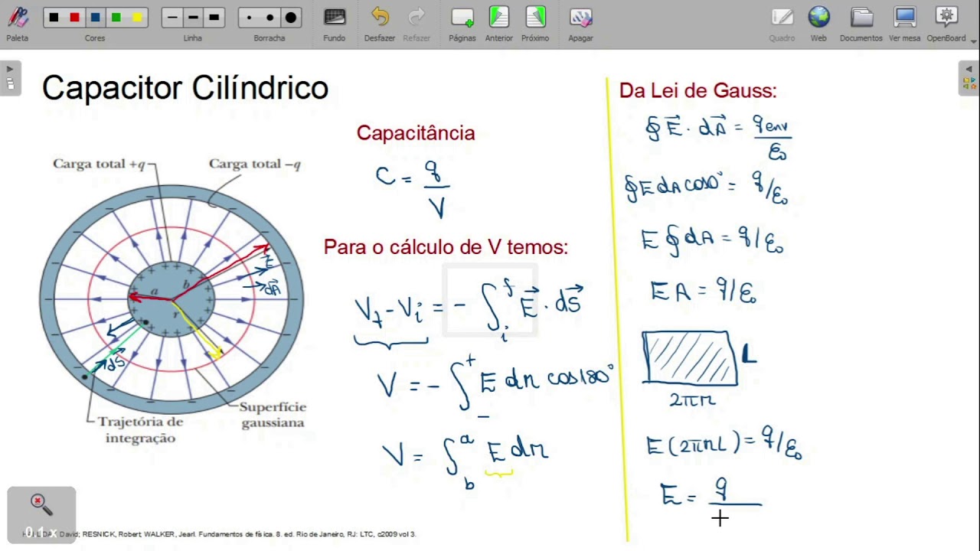Viewport: 980px width, 551px height.
Task: Click the 'Capacitor Cilíndrico' title text
Action: (x=185, y=88)
